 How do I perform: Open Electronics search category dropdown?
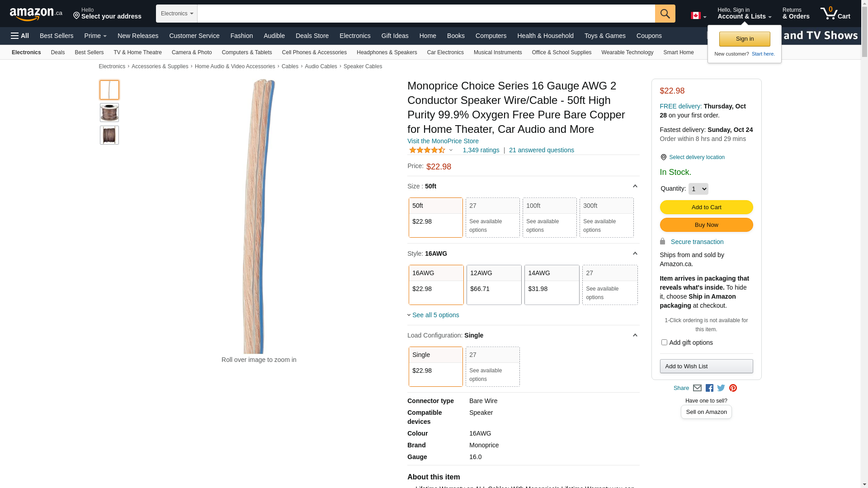[x=177, y=14]
